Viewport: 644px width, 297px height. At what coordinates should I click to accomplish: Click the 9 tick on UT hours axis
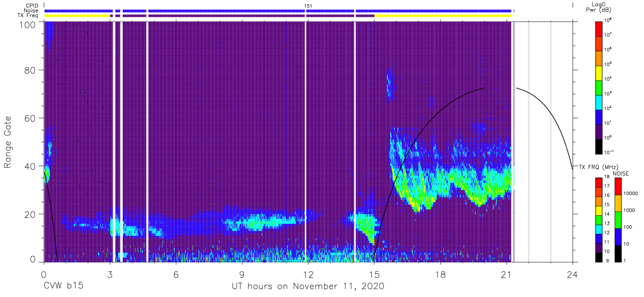coord(242,274)
